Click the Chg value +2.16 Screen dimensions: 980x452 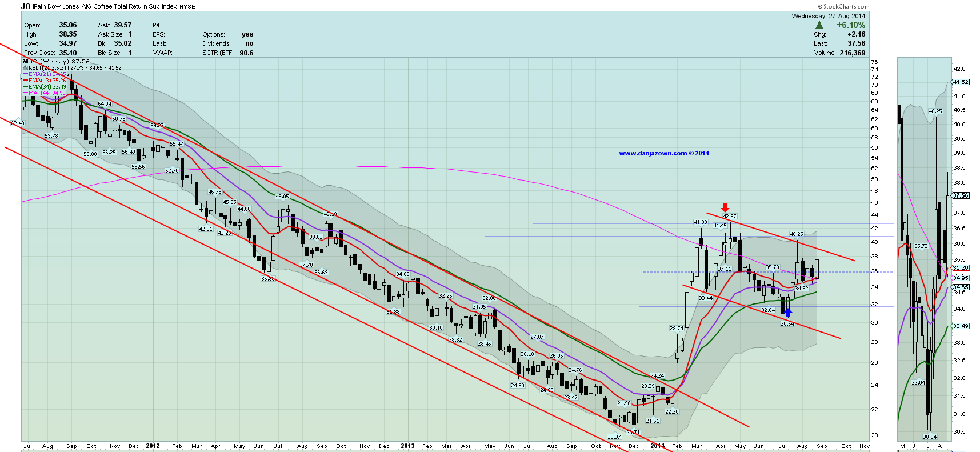pos(857,34)
